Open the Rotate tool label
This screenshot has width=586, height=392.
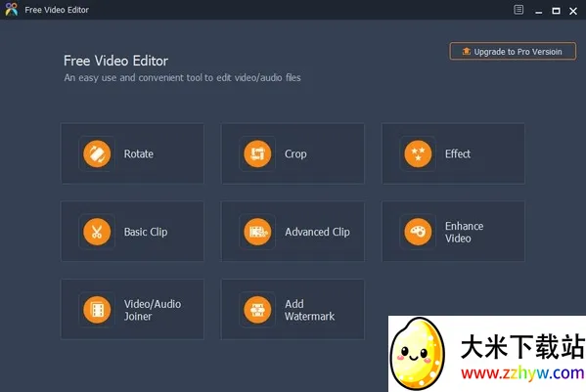(x=139, y=153)
